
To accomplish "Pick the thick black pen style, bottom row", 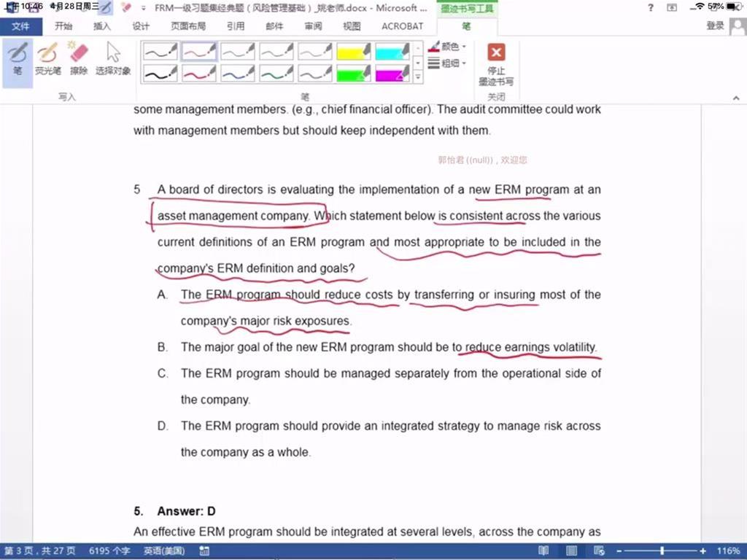I will [x=160, y=74].
